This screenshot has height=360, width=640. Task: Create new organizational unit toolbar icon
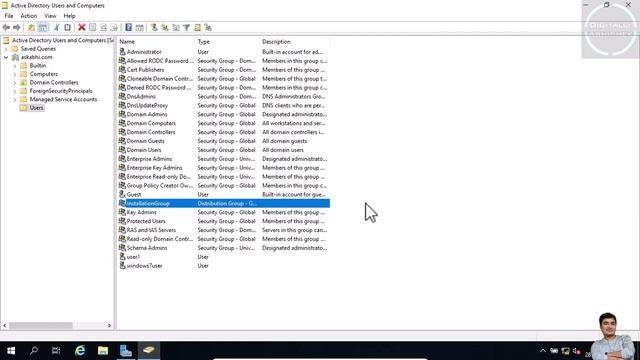pos(176,27)
